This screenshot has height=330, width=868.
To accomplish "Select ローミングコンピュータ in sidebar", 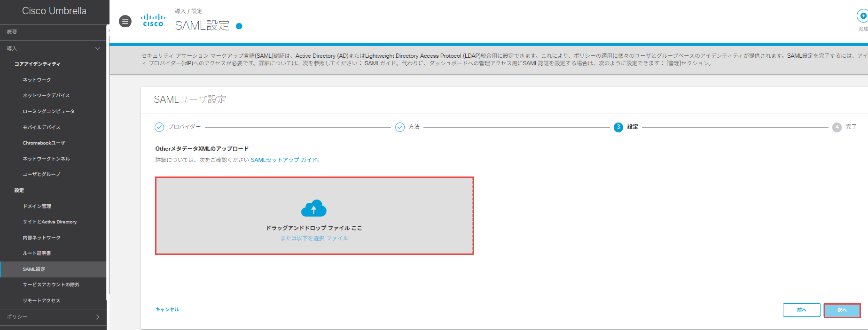I will pos(48,111).
